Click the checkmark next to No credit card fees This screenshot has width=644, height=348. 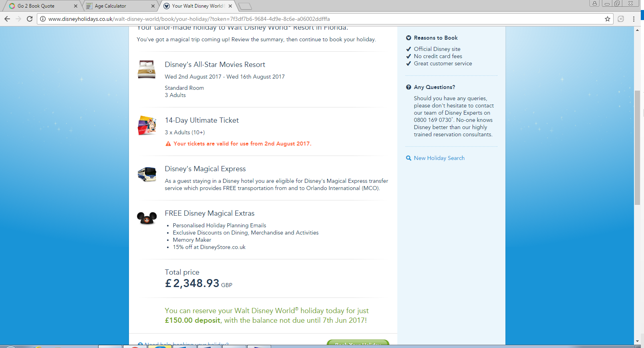409,56
